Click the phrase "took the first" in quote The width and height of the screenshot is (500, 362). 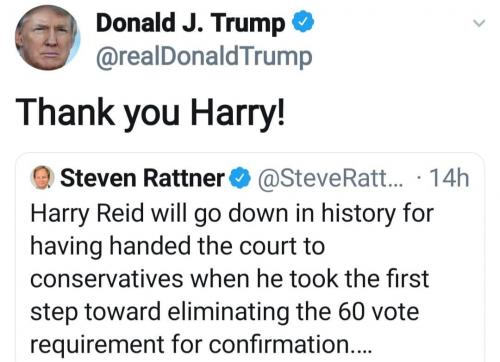[x=359, y=279]
